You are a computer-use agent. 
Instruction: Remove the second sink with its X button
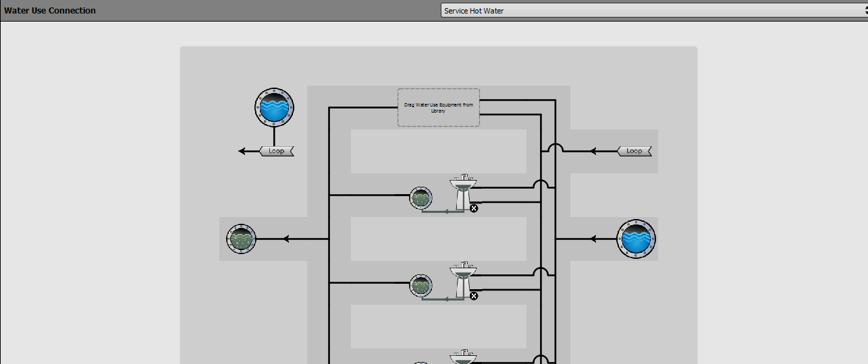click(474, 296)
